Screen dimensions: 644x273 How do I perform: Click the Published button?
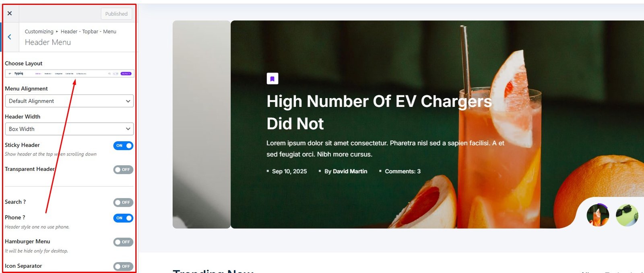pyautogui.click(x=116, y=14)
